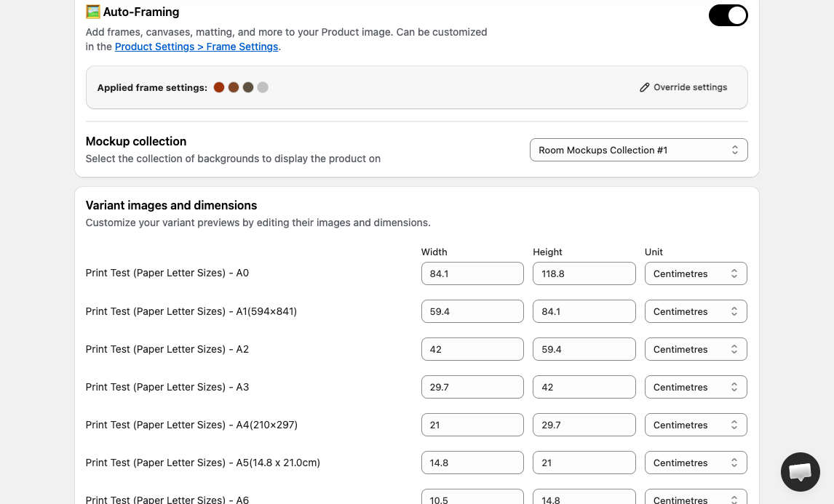Open the Product Settings > Frame Settings link
Viewport: 834px width, 504px height.
[x=196, y=47]
